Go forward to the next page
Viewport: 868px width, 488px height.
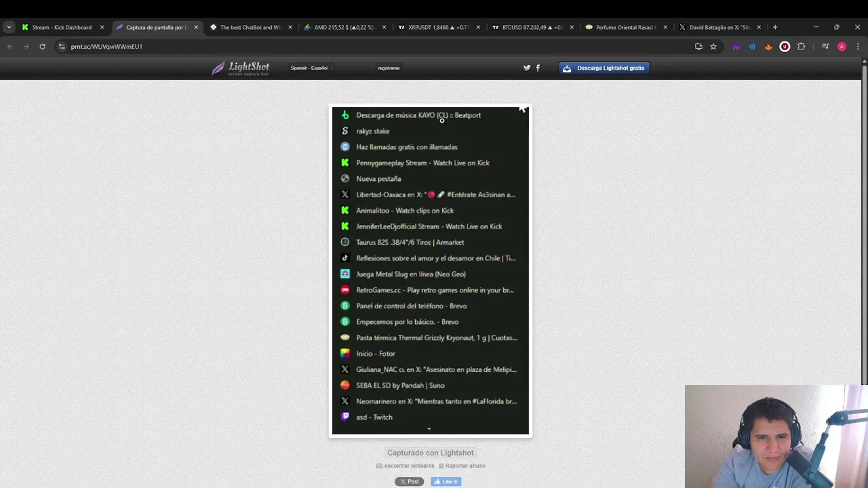coord(26,46)
